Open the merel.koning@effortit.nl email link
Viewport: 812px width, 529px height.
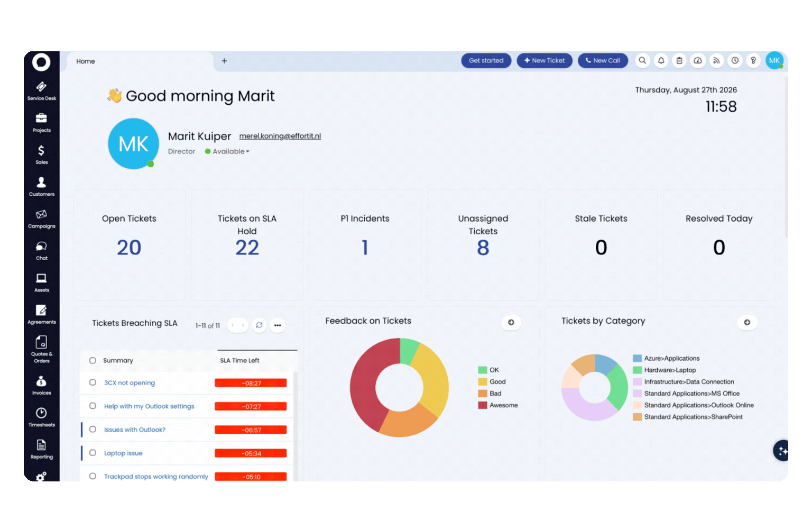[x=280, y=136]
